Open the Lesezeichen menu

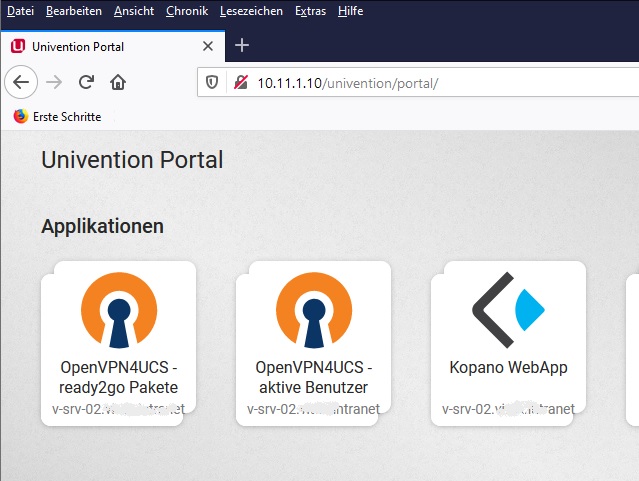[x=251, y=11]
